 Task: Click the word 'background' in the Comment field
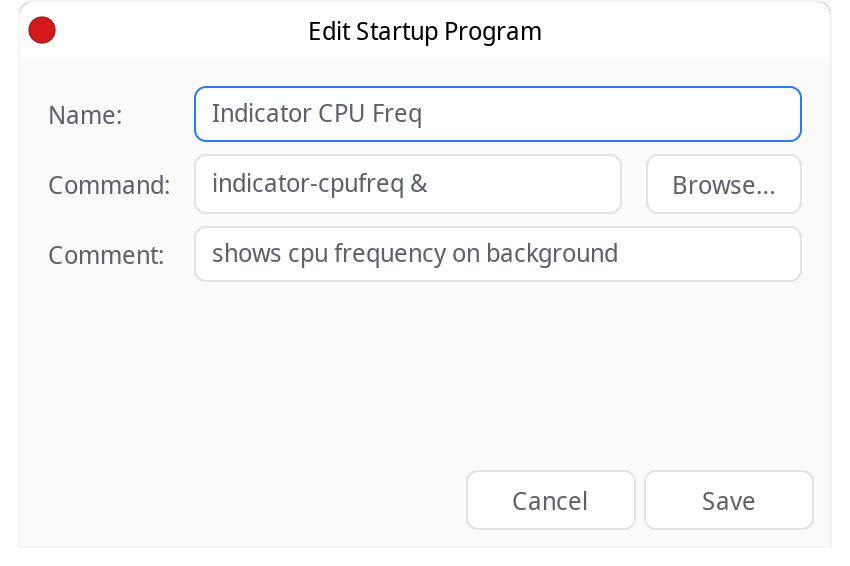552,254
